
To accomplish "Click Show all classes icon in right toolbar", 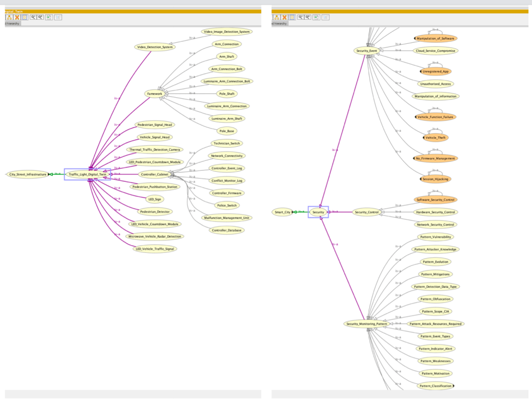I will [292, 17].
